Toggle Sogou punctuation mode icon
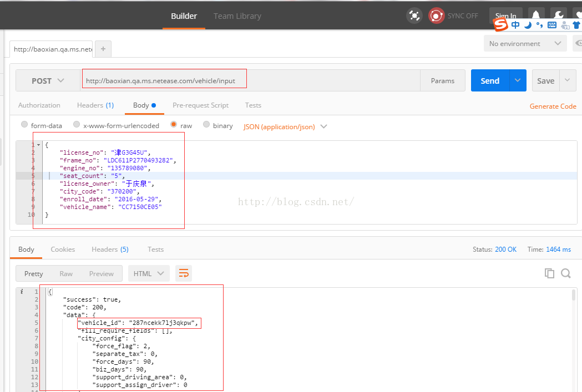This screenshot has width=582, height=392. [539, 25]
